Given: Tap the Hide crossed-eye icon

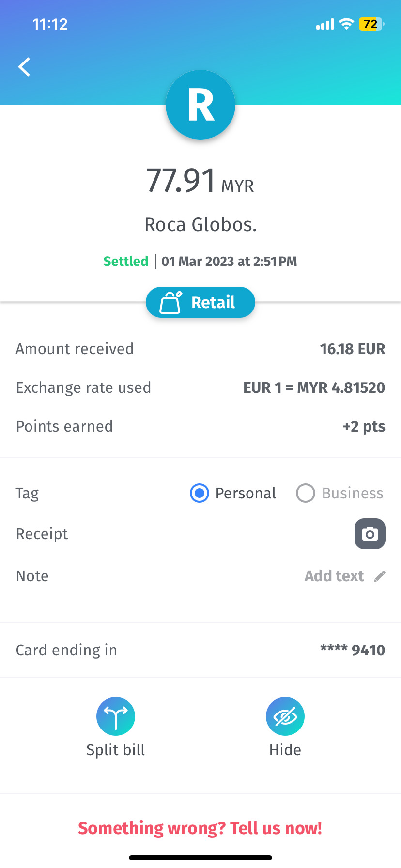Looking at the screenshot, I should pos(285,716).
